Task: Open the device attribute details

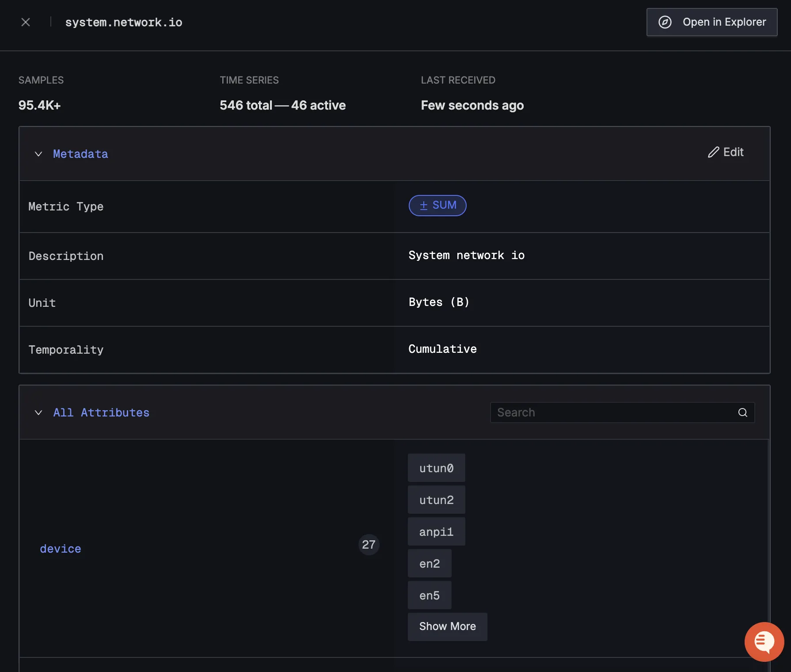Action: point(60,549)
